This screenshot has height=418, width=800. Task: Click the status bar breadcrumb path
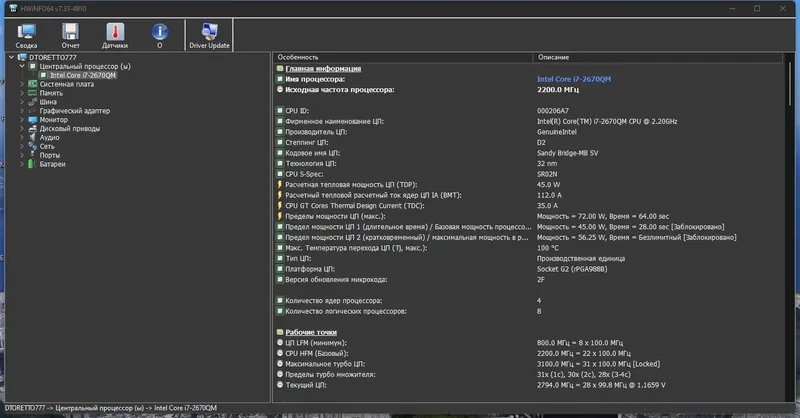click(x=111, y=408)
